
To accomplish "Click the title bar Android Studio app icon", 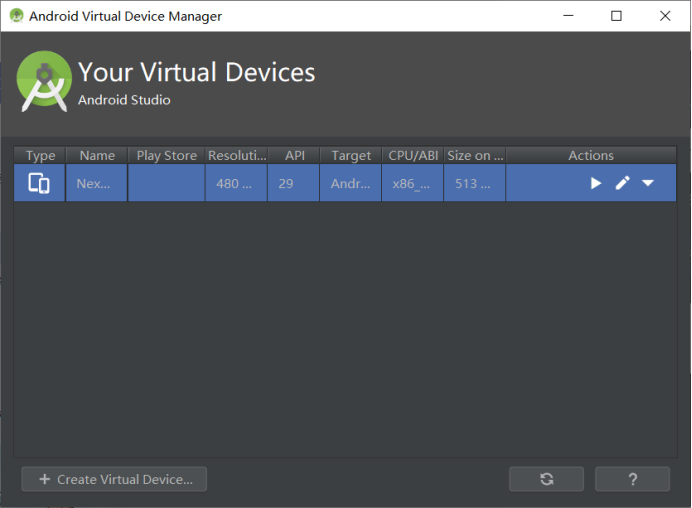I will point(17,16).
